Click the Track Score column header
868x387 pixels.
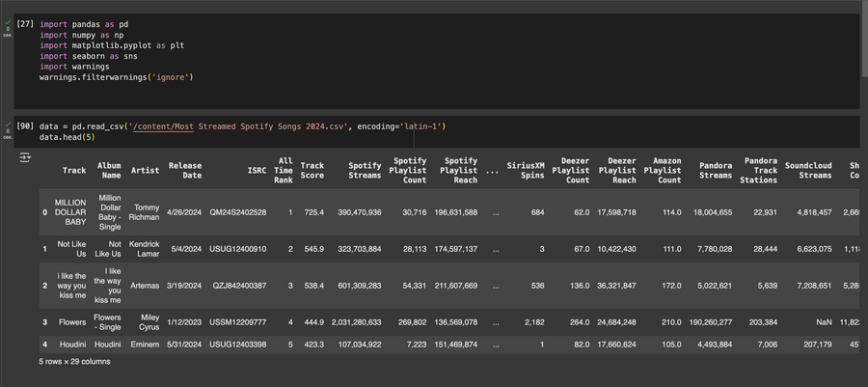click(312, 171)
